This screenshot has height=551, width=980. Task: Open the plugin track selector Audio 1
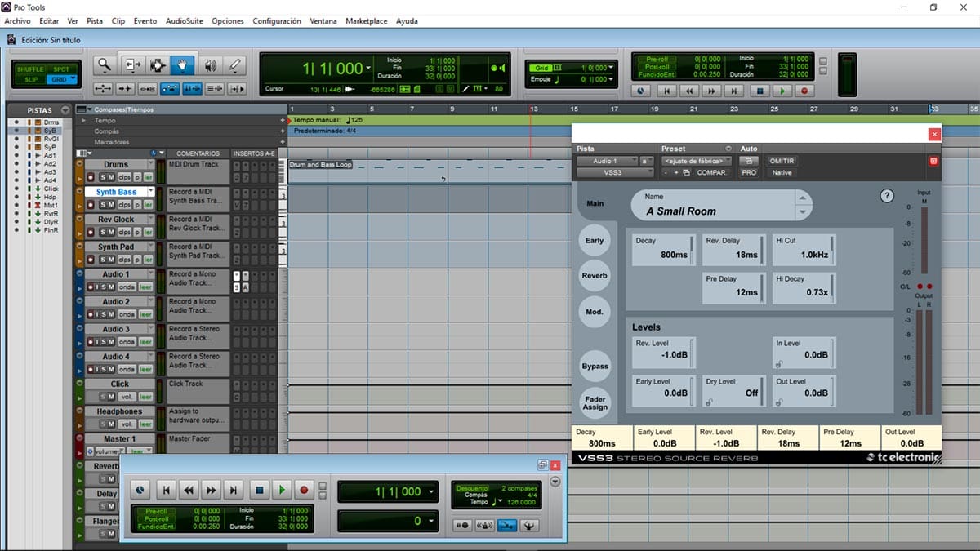(x=605, y=161)
